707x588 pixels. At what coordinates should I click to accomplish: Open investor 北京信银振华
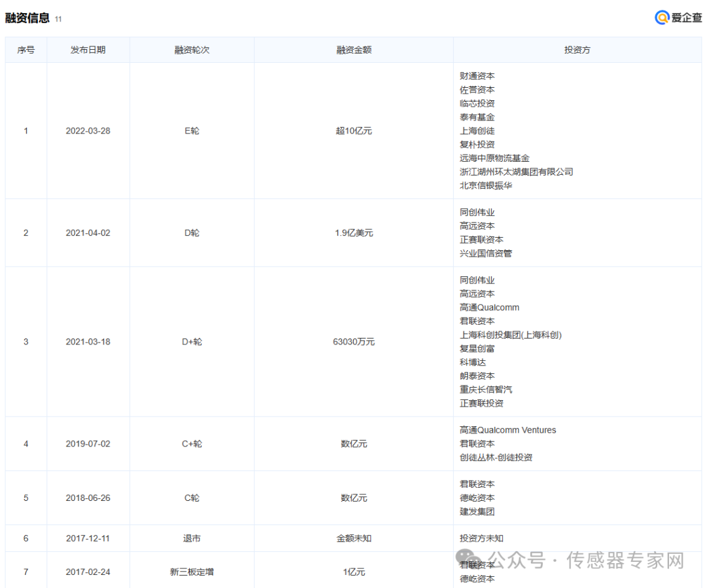point(486,185)
